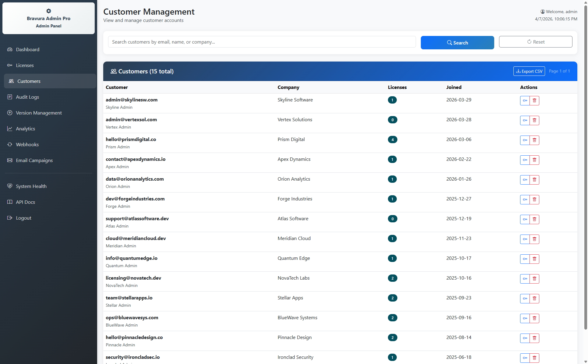This screenshot has height=364, width=588.
Task: Delete the team@stellarapps.io customer
Action: 534,299
